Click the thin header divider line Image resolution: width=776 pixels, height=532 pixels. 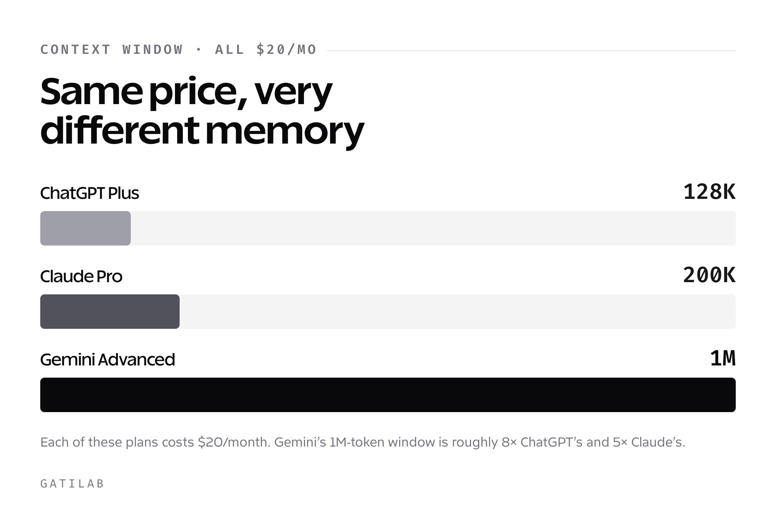point(531,51)
